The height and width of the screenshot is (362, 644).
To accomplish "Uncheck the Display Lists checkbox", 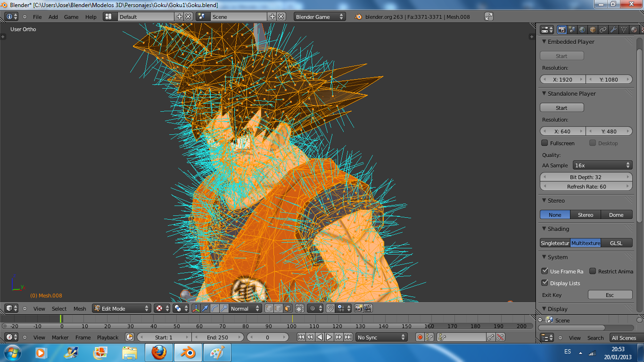I will click(x=545, y=283).
